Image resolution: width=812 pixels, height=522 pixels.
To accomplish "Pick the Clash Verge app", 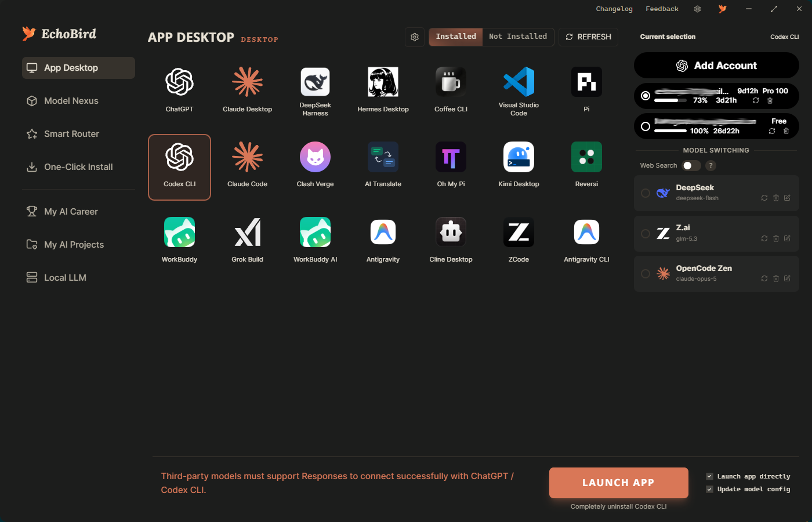I will coord(315,167).
